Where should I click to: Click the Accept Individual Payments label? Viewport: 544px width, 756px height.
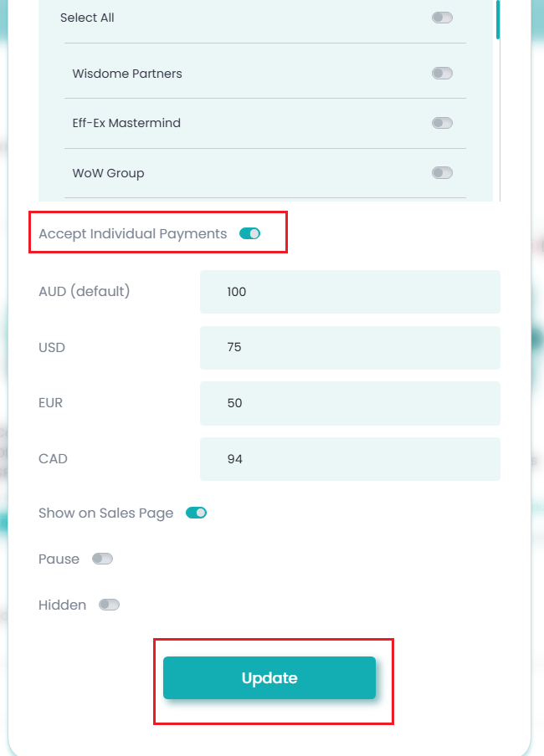(132, 234)
